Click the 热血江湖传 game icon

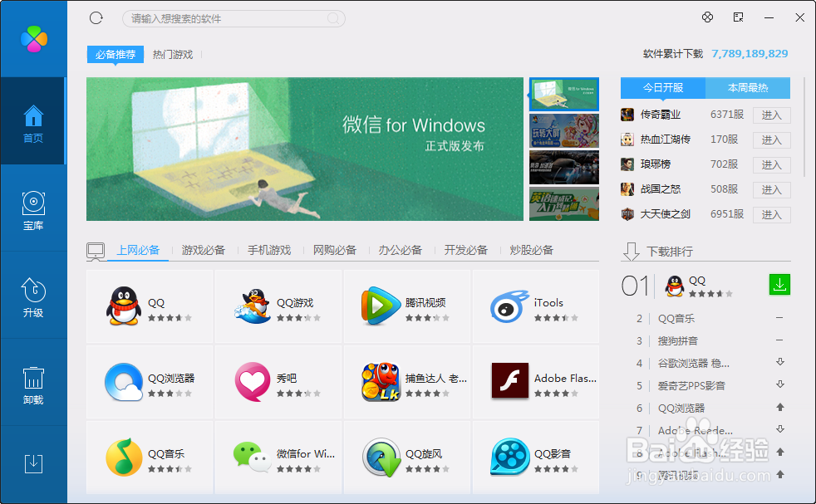[x=627, y=139]
